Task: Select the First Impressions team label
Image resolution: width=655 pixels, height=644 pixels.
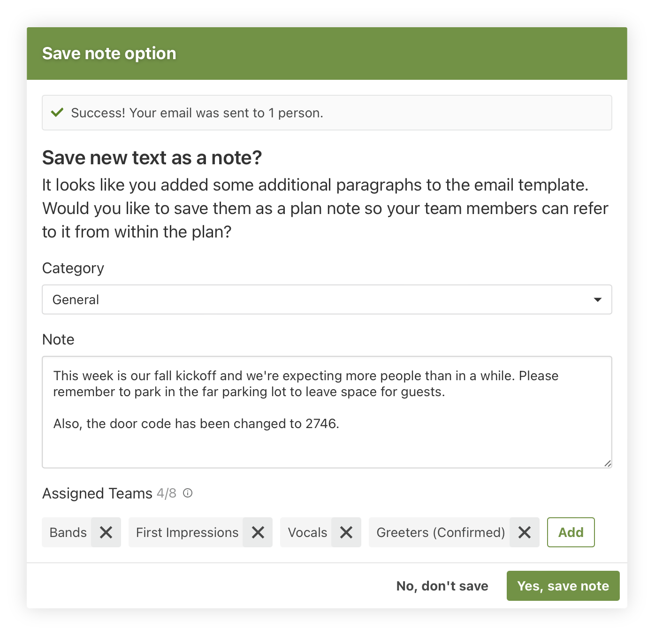Action: tap(187, 532)
